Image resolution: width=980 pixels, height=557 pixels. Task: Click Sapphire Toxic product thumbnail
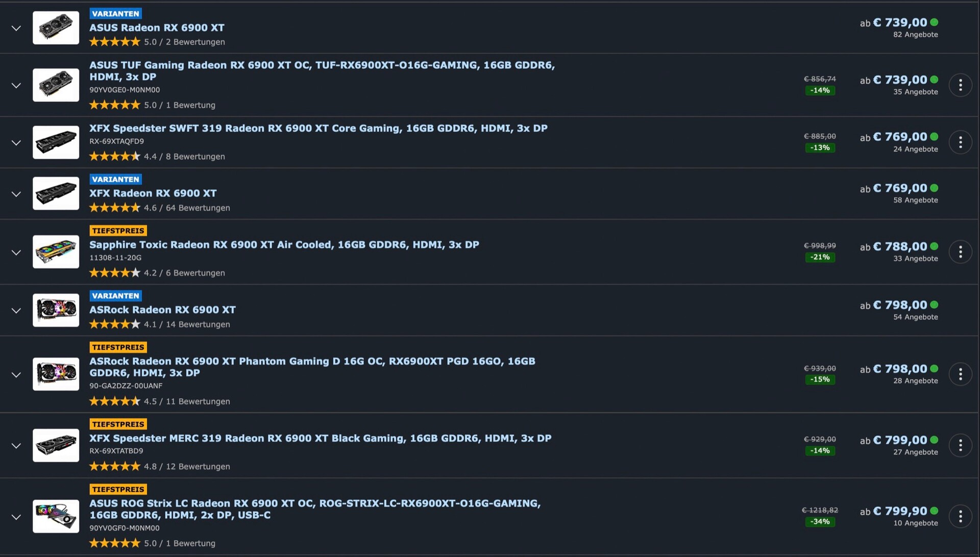[x=56, y=252]
